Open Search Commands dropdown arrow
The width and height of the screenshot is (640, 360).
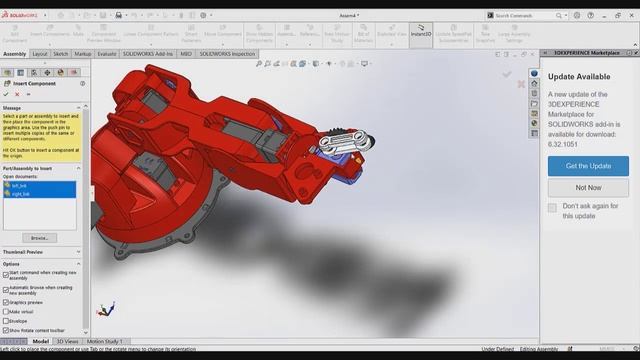[x=566, y=15]
